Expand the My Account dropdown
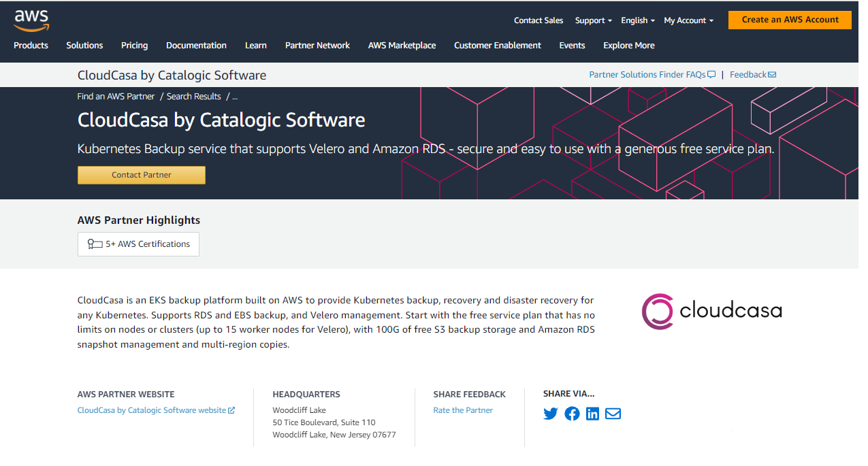868x466 pixels. click(x=688, y=20)
